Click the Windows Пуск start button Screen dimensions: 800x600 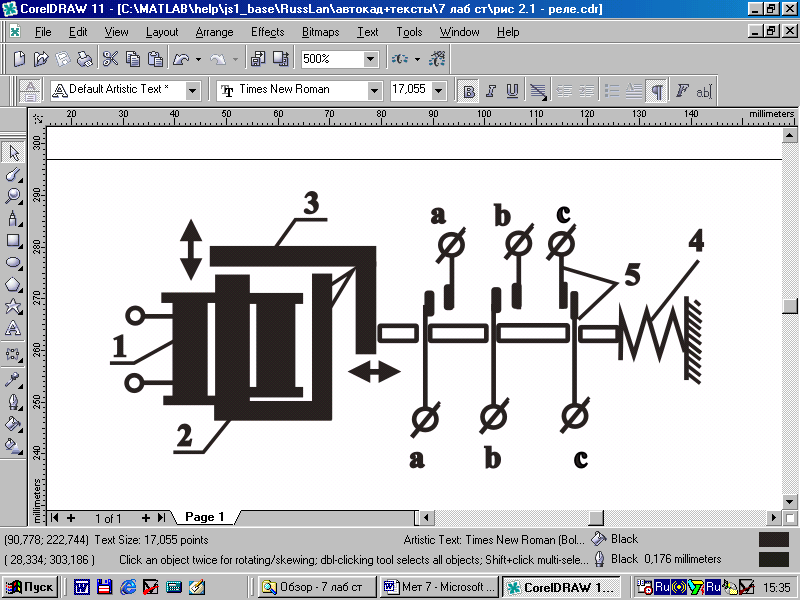(30, 587)
